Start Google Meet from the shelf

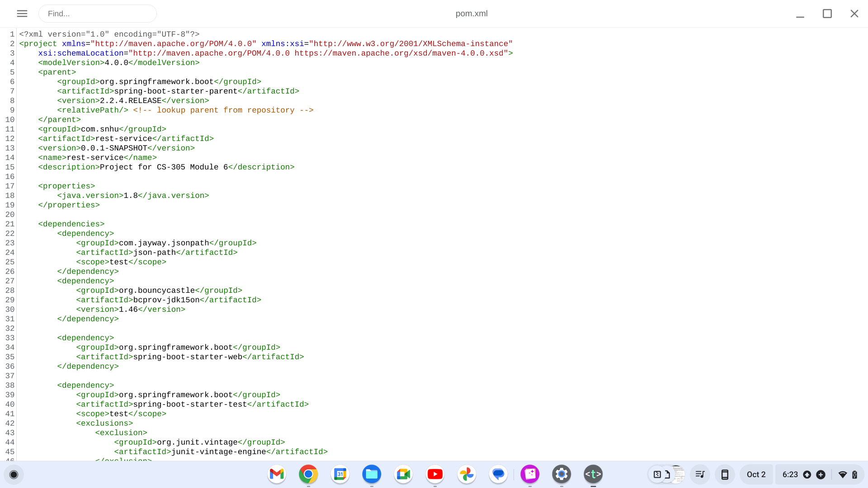403,474
